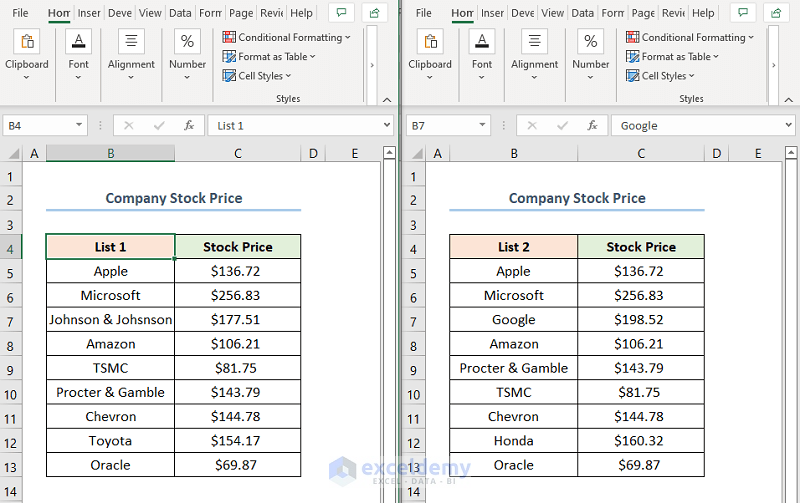Select Honda cell in List 2
The height and width of the screenshot is (503, 800).
pyautogui.click(x=514, y=441)
